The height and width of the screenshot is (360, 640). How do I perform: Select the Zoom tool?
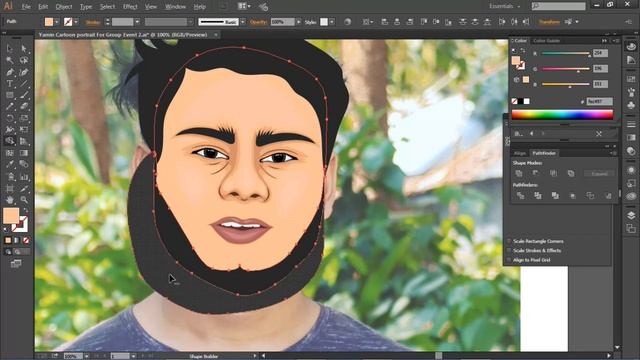click(x=24, y=200)
